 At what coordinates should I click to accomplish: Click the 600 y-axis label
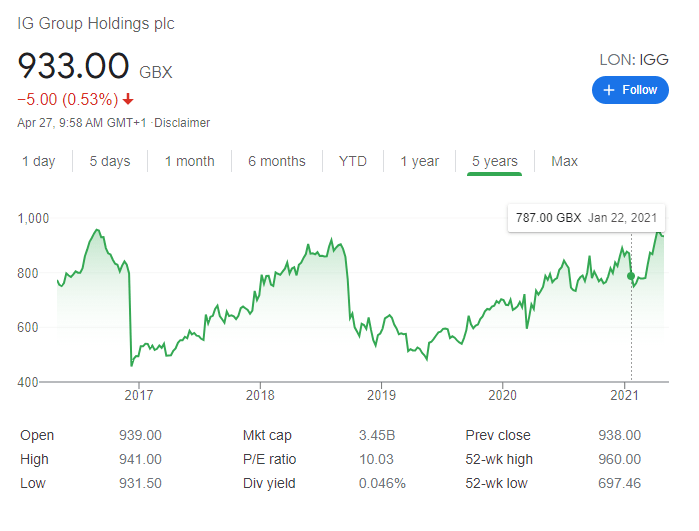pyautogui.click(x=28, y=327)
